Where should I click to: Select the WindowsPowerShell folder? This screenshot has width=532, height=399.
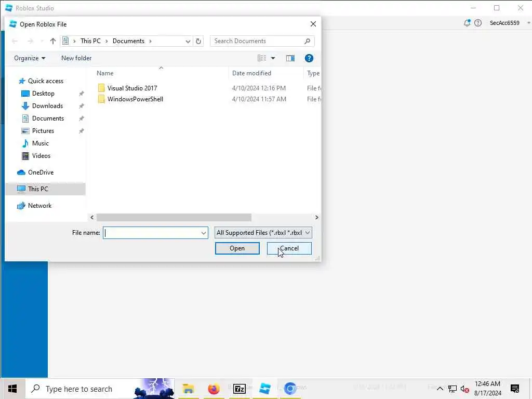coord(136,99)
